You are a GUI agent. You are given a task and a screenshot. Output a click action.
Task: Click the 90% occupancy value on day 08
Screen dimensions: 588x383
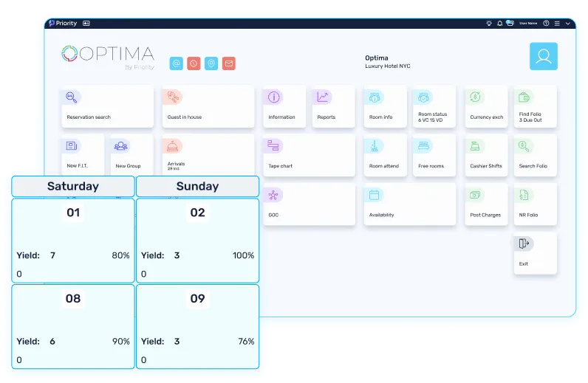point(120,342)
